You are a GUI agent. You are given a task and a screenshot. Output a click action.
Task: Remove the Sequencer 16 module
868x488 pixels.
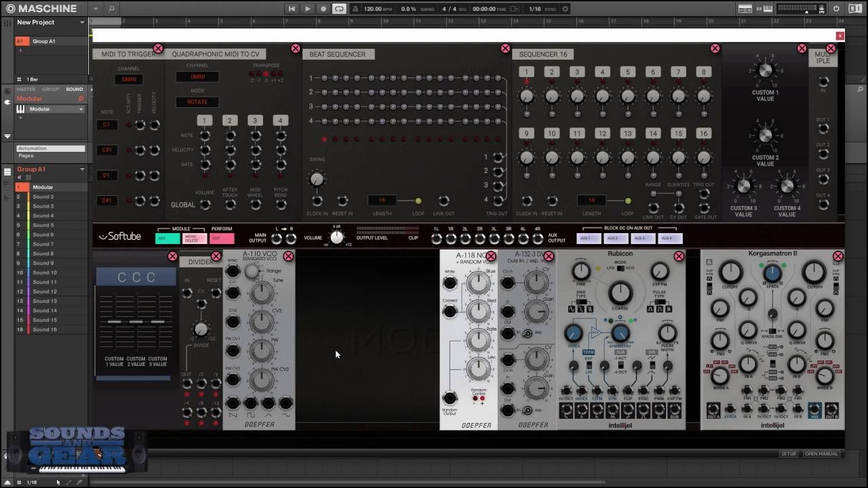pyautogui.click(x=715, y=49)
